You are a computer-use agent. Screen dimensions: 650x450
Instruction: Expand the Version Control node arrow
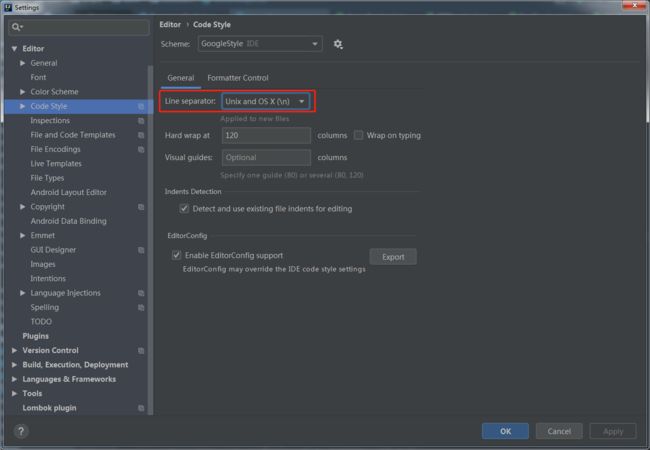(15, 350)
